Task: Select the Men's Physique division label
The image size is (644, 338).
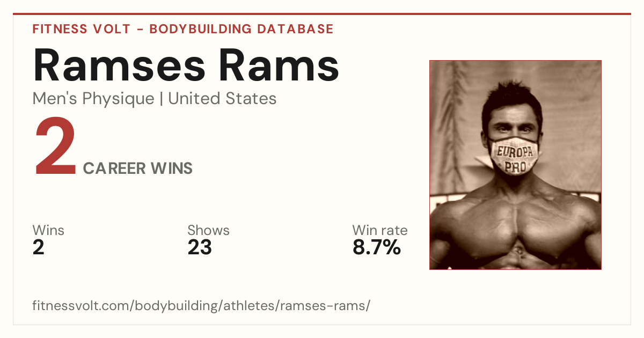Action: (93, 99)
